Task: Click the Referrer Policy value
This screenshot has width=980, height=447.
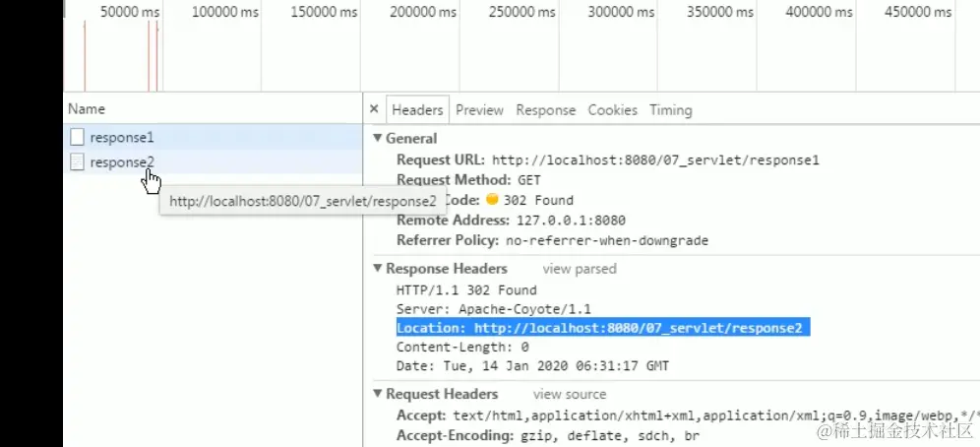Action: (x=606, y=240)
